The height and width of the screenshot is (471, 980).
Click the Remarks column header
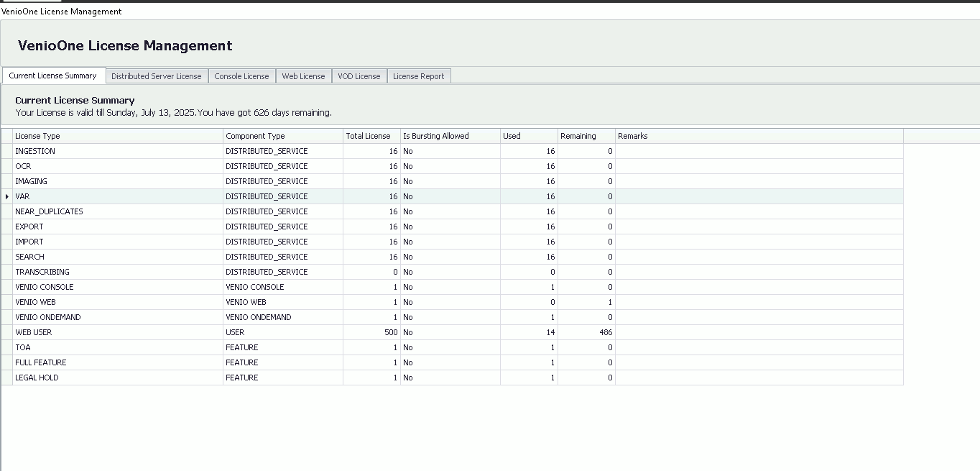[x=759, y=136]
